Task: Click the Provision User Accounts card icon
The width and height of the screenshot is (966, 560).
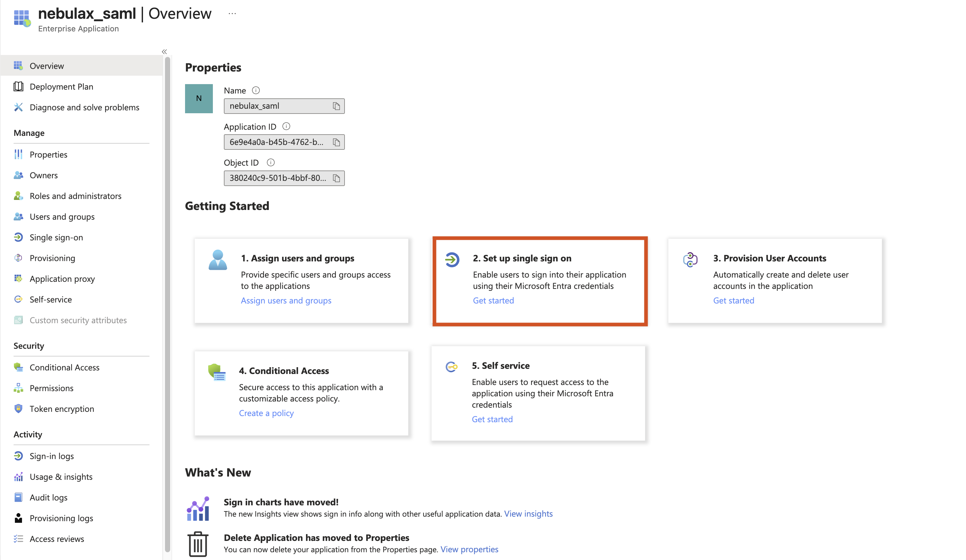Action: [x=690, y=259]
